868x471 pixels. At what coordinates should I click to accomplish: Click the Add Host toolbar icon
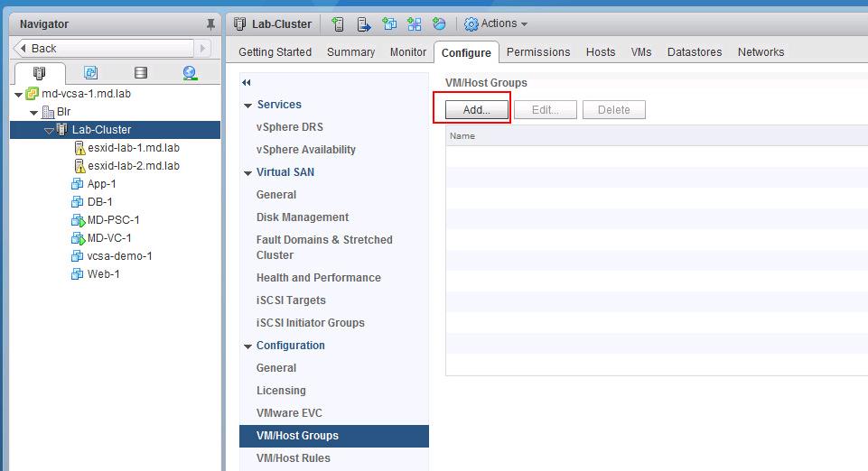click(338, 24)
